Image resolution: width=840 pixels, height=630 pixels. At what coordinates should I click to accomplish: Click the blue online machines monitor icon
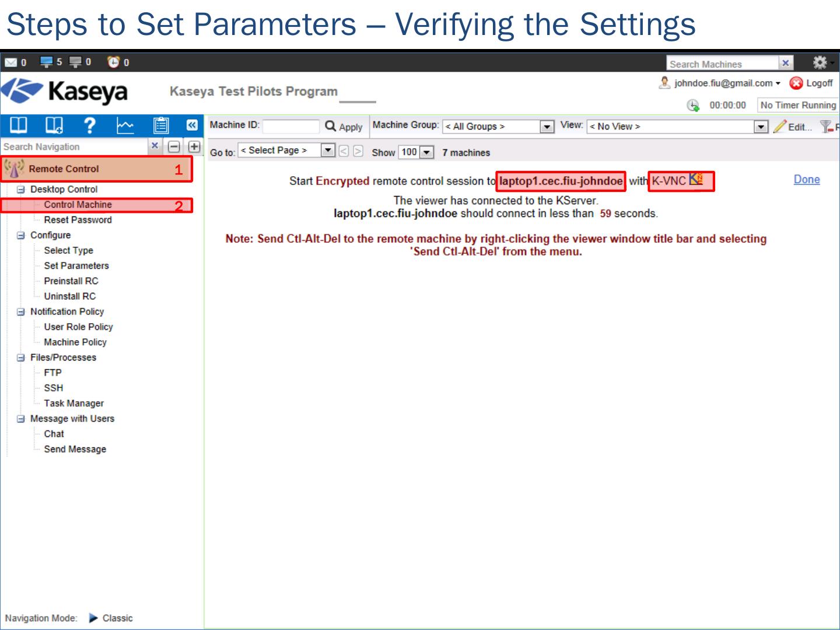tap(47, 61)
